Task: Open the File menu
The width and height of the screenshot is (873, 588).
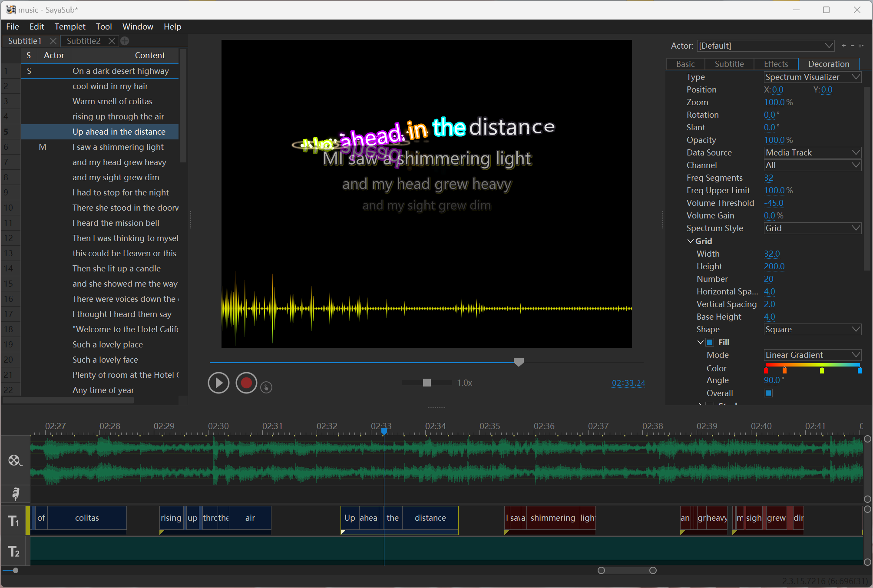Action: 13,26
